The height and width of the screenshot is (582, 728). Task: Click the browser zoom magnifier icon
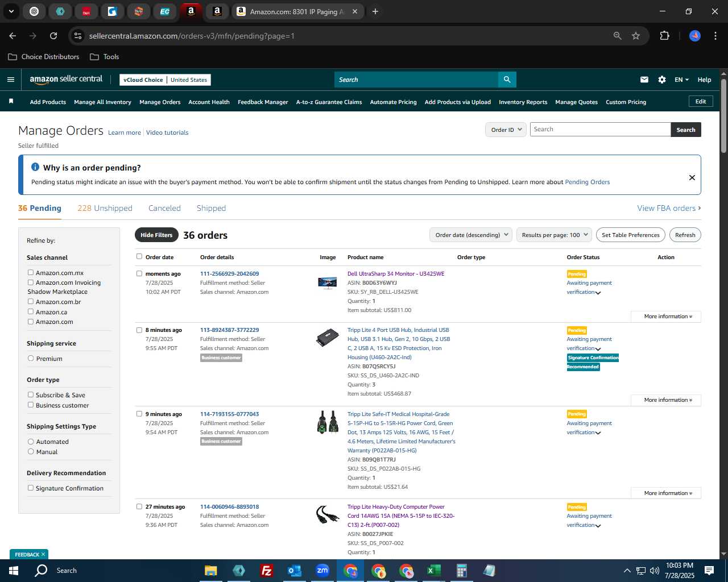tap(618, 36)
